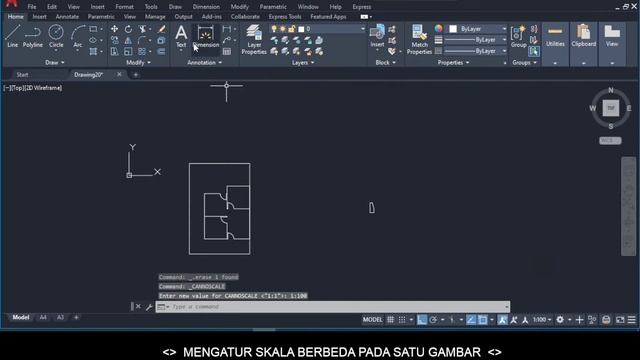Click the command line input field
The image size is (640, 360).
click(333, 307)
